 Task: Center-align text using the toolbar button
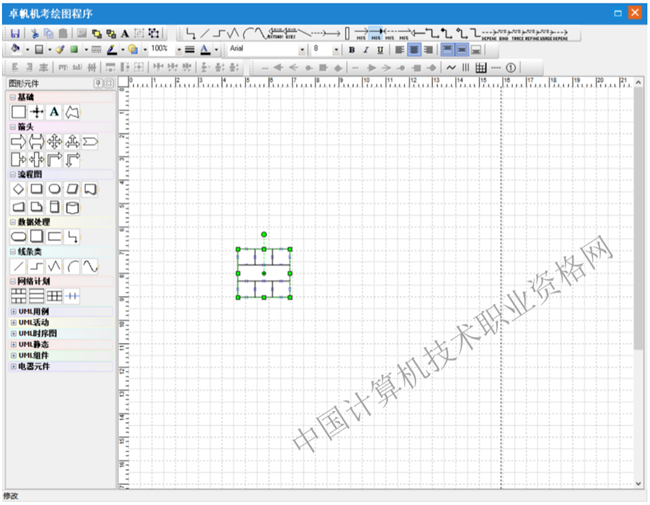point(413,49)
